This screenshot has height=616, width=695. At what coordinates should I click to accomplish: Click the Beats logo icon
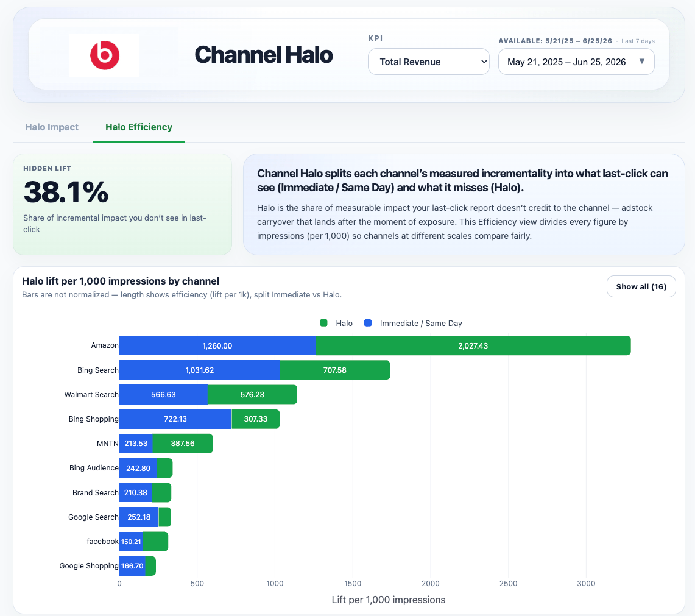(105, 55)
